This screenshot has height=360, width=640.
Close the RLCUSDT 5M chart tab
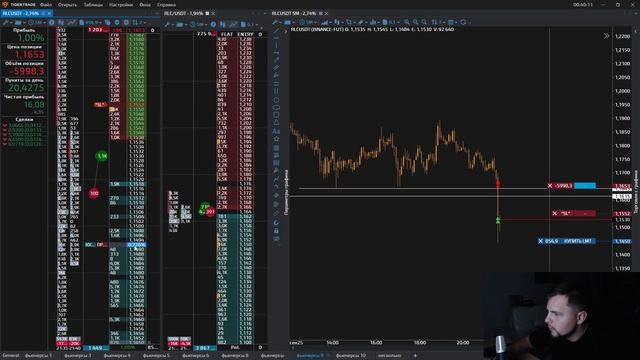click(326, 13)
